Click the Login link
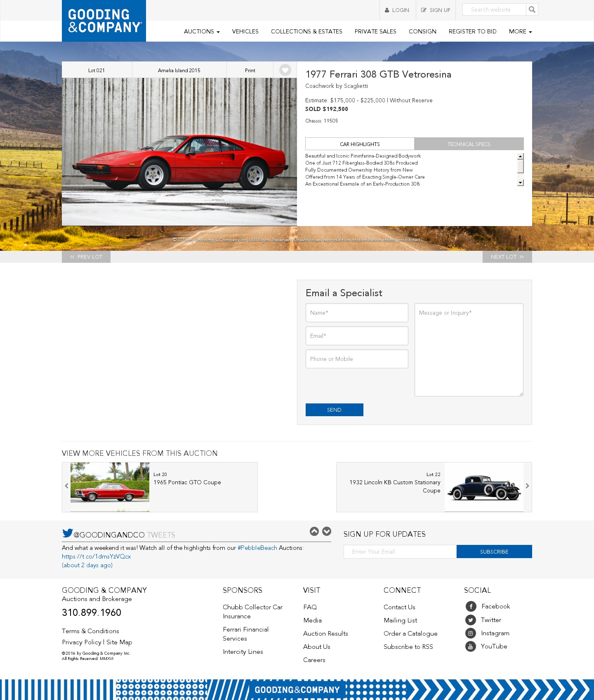 [x=397, y=10]
